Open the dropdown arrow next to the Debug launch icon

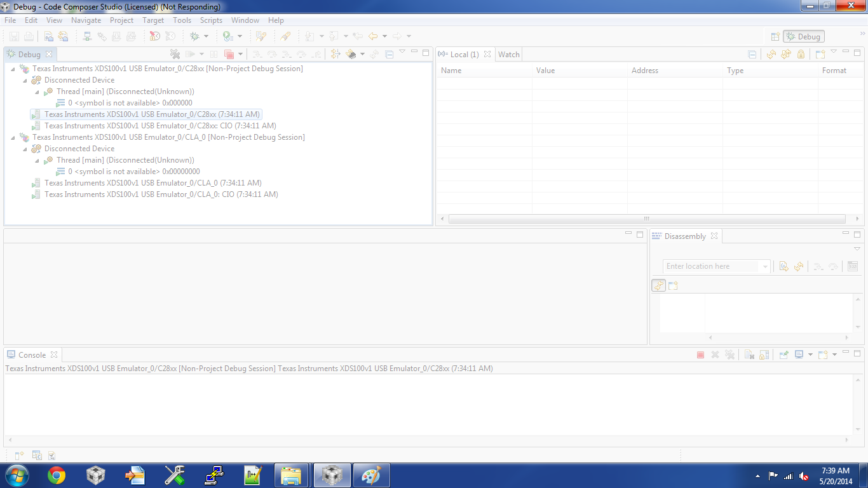[x=206, y=36]
